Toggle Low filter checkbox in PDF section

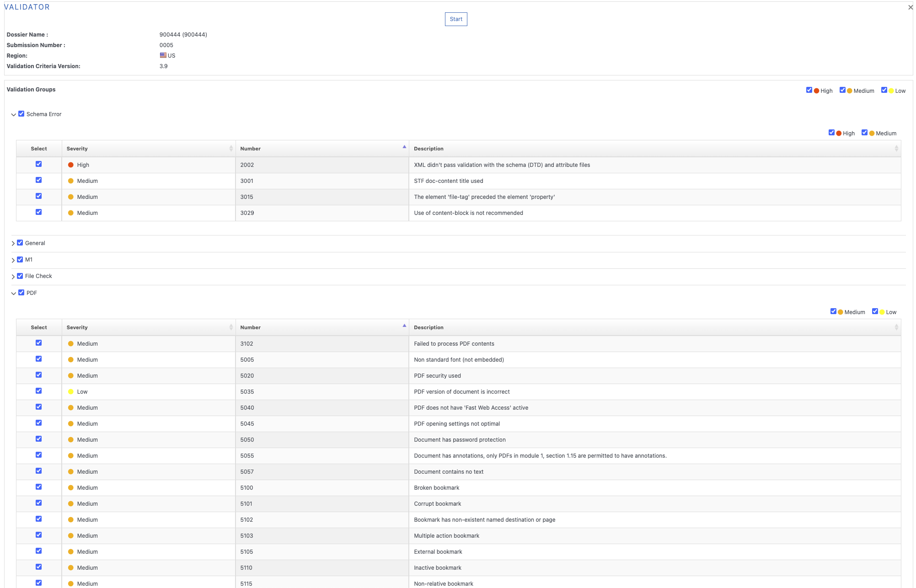coord(875,311)
